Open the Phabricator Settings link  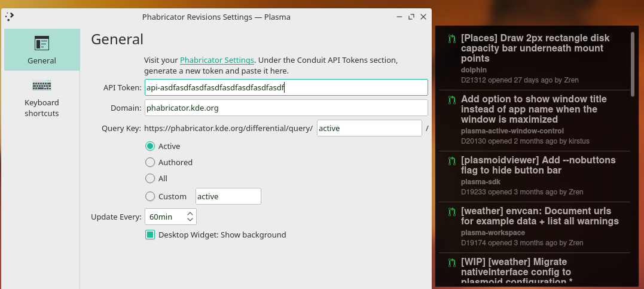click(x=217, y=60)
